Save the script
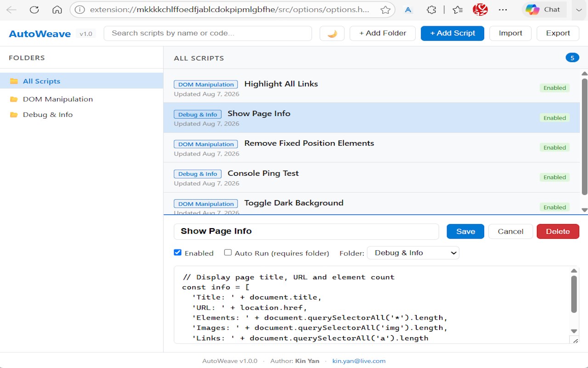This screenshot has width=588, height=368. [465, 231]
